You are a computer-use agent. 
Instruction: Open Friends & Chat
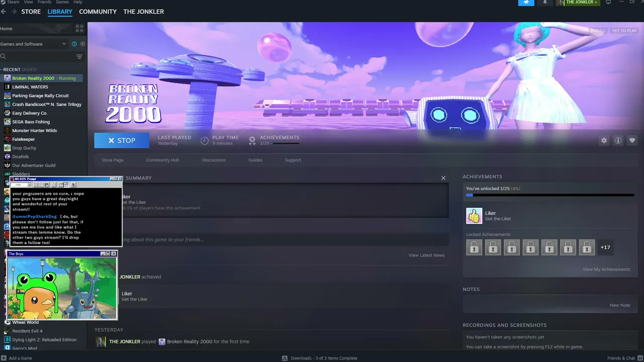[x=624, y=358]
